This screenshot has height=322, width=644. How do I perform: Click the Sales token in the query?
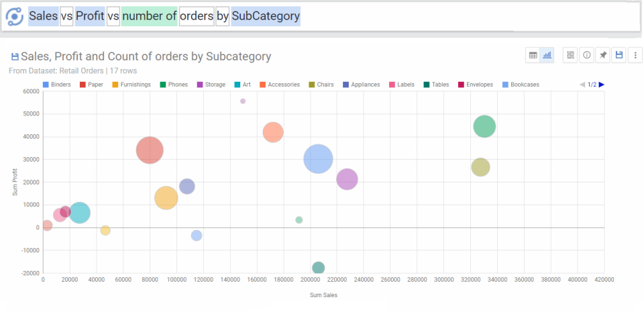(x=43, y=16)
